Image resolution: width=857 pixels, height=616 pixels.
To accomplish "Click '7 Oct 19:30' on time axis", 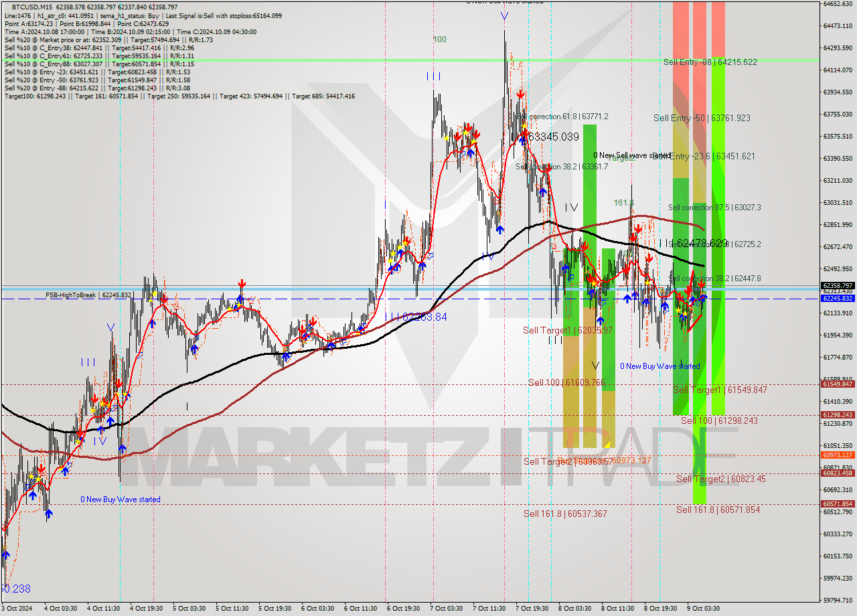I will pyautogui.click(x=532, y=609).
